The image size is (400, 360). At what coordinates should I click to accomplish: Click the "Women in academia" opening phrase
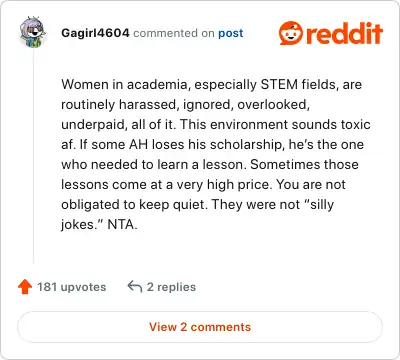pos(124,84)
